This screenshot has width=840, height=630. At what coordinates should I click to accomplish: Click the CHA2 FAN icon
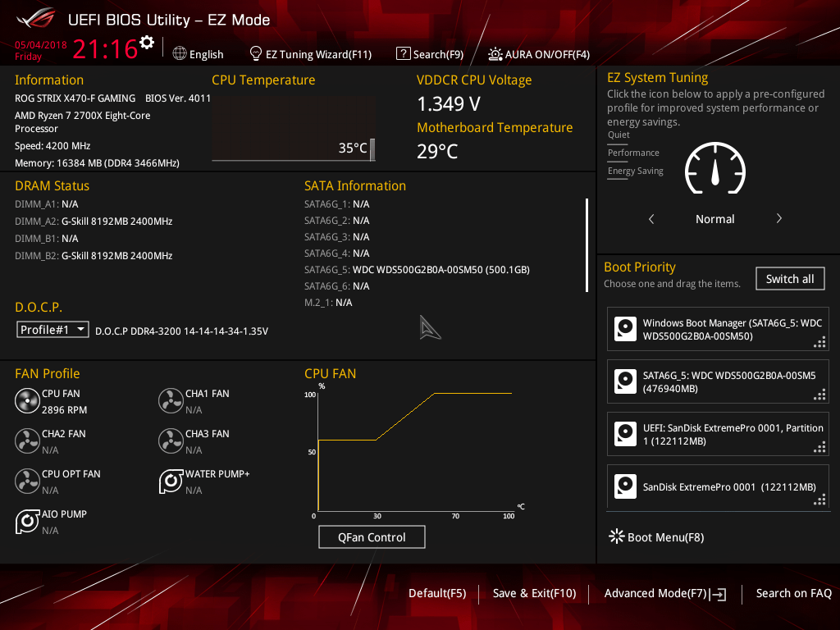tap(27, 441)
